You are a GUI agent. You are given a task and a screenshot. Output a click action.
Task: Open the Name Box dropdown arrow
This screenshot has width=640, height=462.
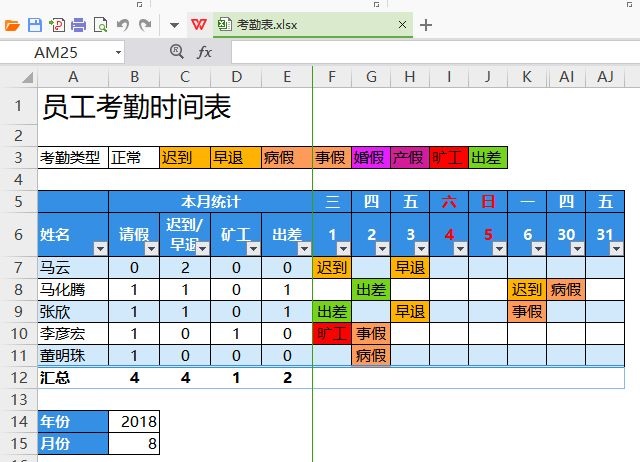pyautogui.click(x=118, y=53)
